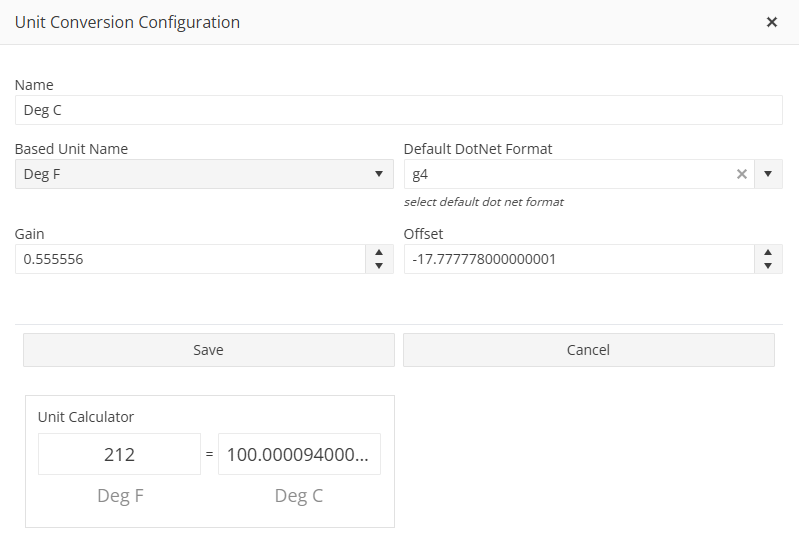Decrease Gain with down arrow
The image size is (799, 559).
coord(379,265)
